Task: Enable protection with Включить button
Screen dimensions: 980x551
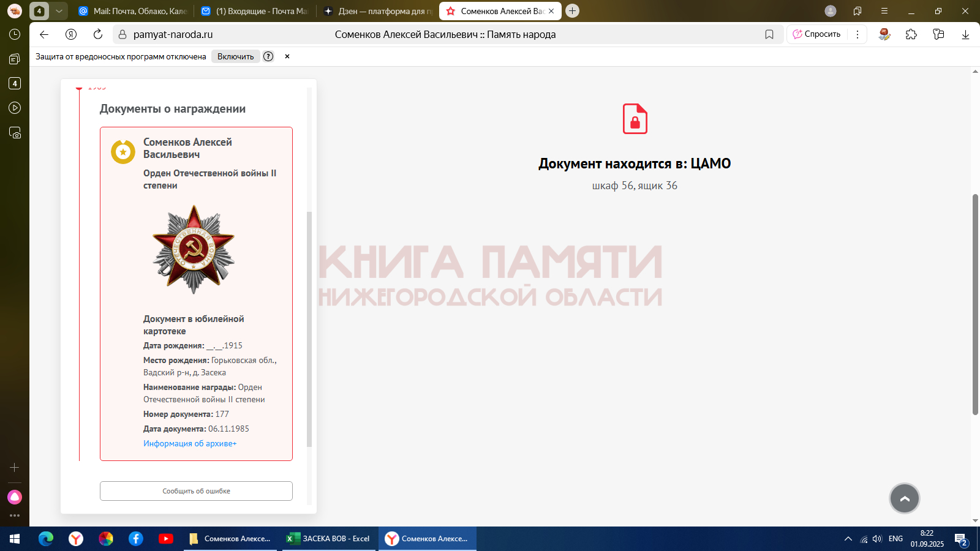Action: coord(235,56)
